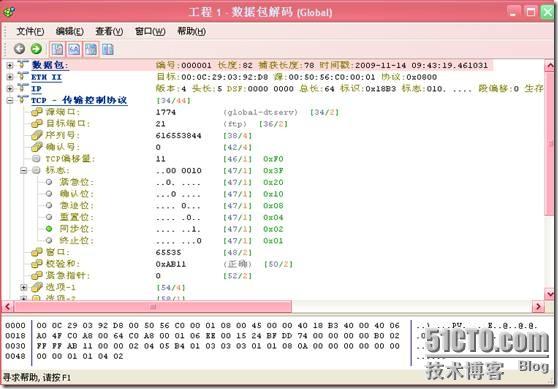The width and height of the screenshot is (558, 389).
Task: Expand the 数据包 tree node
Action: (x=10, y=65)
